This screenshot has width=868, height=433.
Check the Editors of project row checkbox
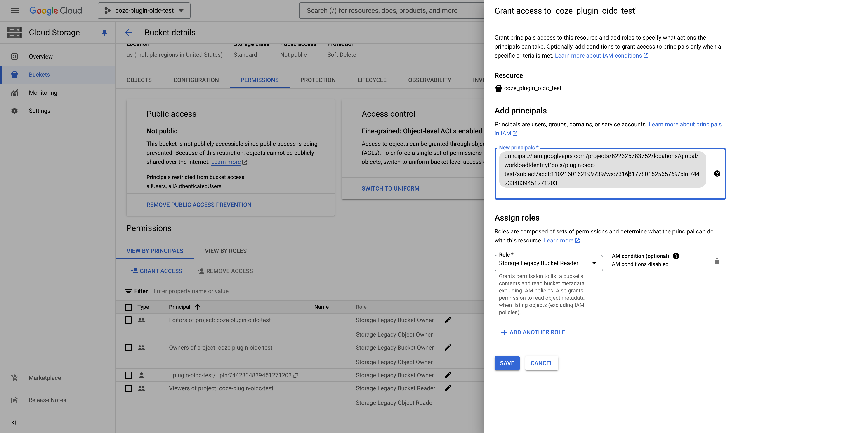click(x=128, y=320)
